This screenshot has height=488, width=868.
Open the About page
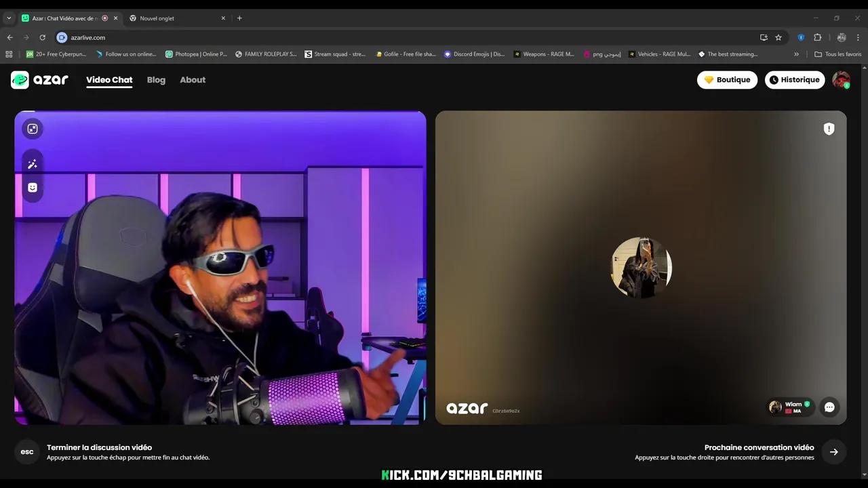[x=193, y=79]
